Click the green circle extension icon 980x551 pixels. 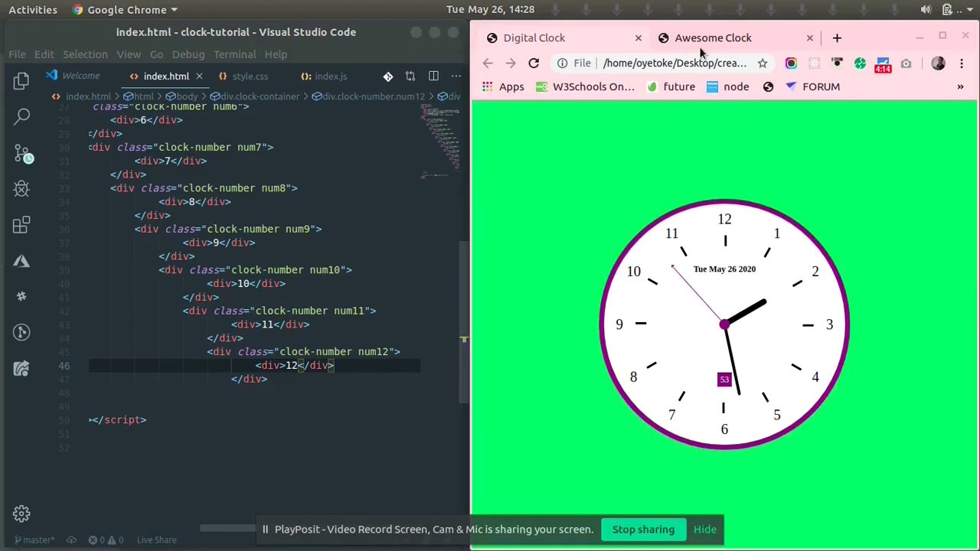click(860, 64)
